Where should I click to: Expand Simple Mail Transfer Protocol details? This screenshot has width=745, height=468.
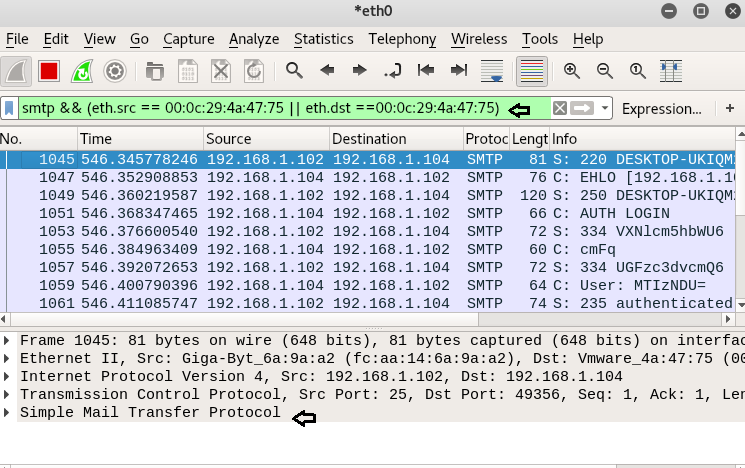pyautogui.click(x=7, y=412)
